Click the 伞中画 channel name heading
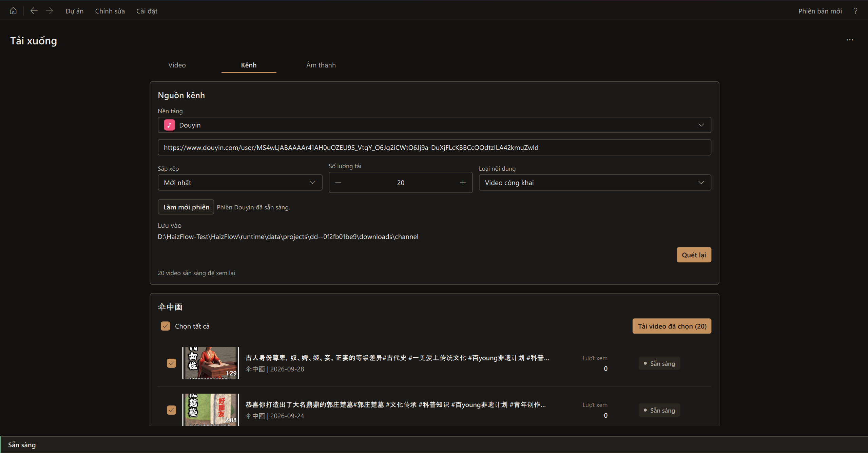 [170, 307]
